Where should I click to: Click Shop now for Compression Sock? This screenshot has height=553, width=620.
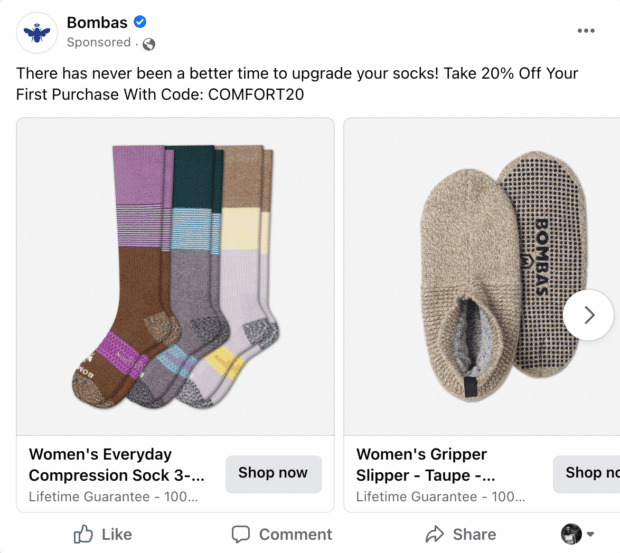(x=273, y=473)
